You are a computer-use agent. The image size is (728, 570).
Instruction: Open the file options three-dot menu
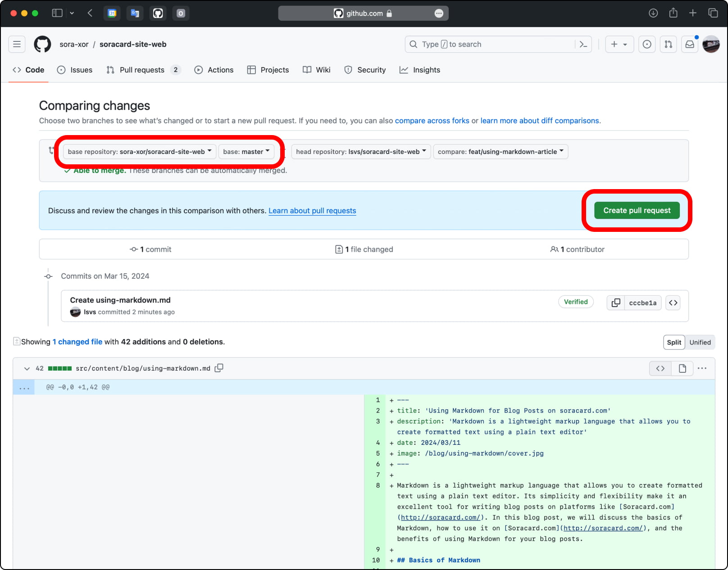pyautogui.click(x=702, y=368)
